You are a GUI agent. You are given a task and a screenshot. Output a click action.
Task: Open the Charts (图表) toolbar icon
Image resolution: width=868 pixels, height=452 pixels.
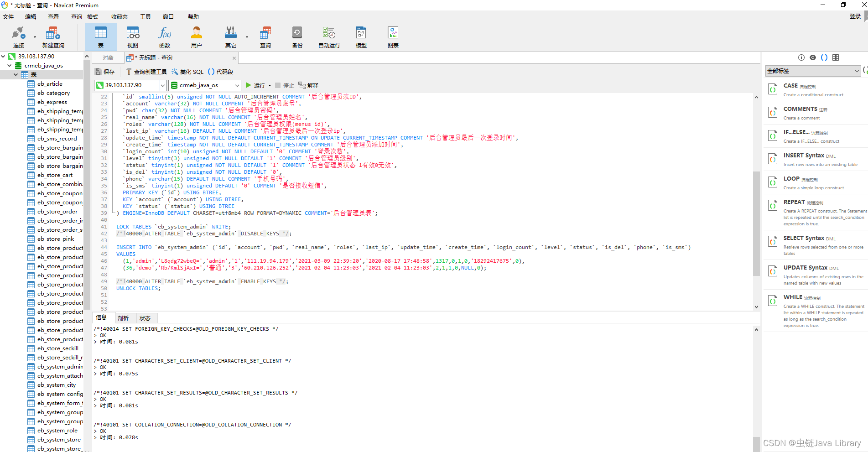(393, 37)
